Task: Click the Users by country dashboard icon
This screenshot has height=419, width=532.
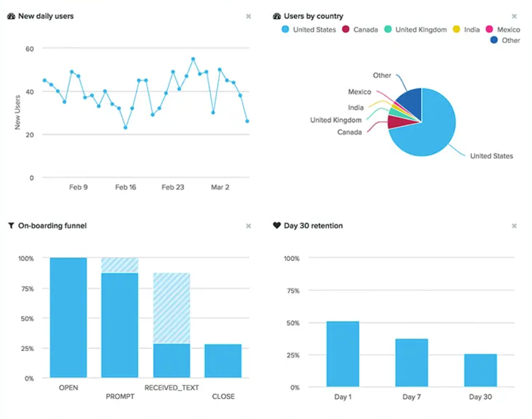Action: pos(277,16)
